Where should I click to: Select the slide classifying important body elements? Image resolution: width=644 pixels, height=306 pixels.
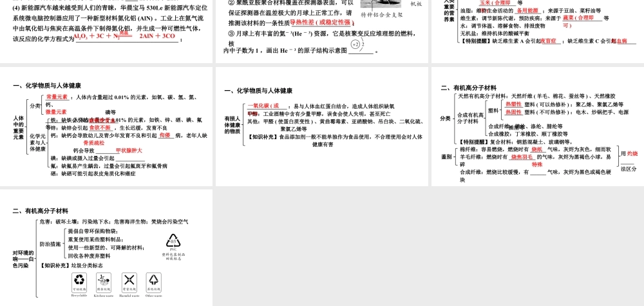(x=106, y=126)
